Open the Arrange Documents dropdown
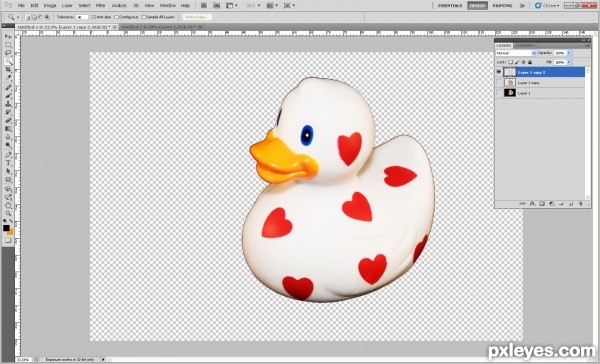The image size is (600, 364). click(x=272, y=6)
